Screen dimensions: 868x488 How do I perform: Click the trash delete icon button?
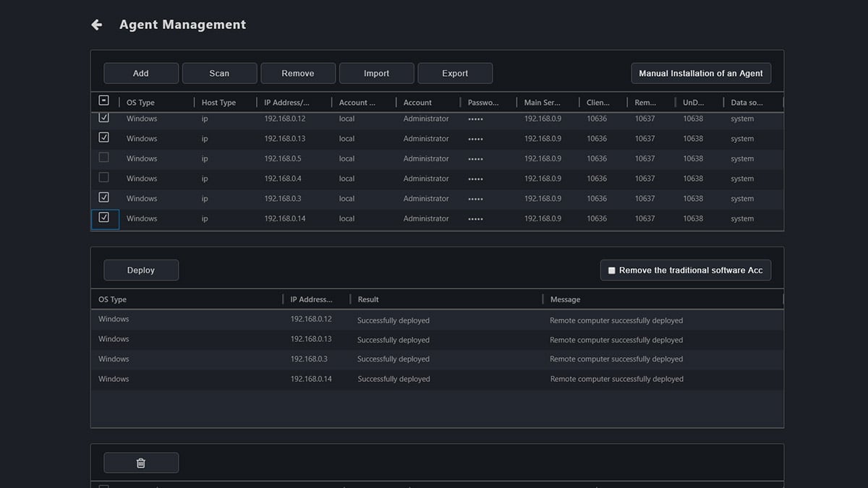(x=141, y=463)
